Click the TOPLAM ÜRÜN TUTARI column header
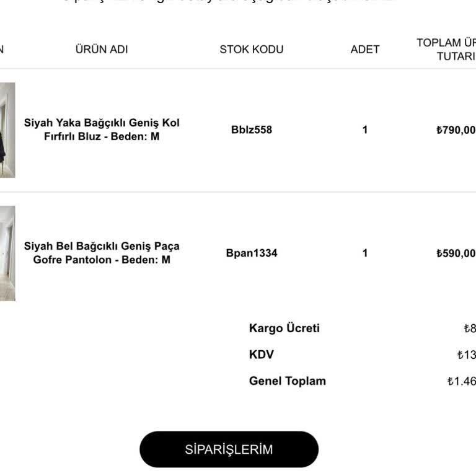The height and width of the screenshot is (476, 476). [447, 49]
